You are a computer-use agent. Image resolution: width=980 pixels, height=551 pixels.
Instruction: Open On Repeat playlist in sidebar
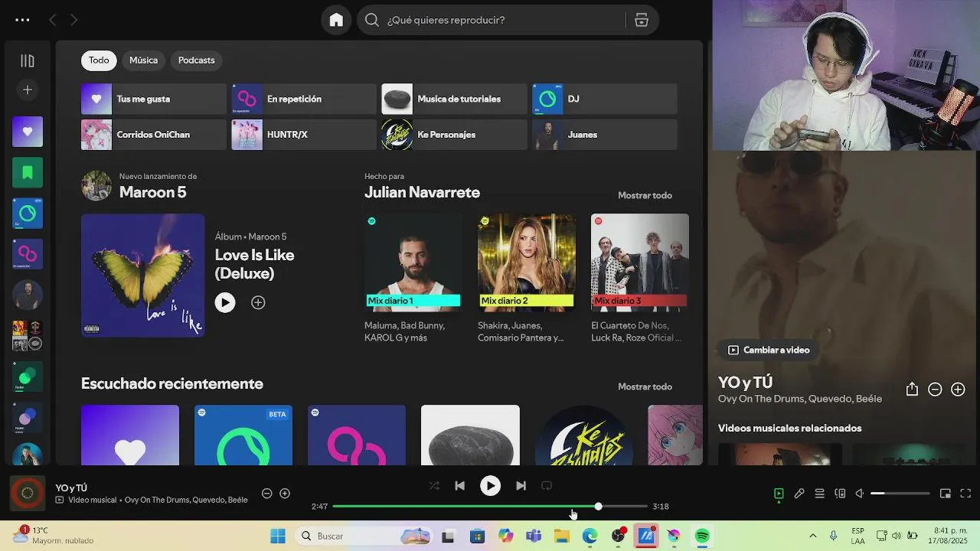pyautogui.click(x=28, y=254)
